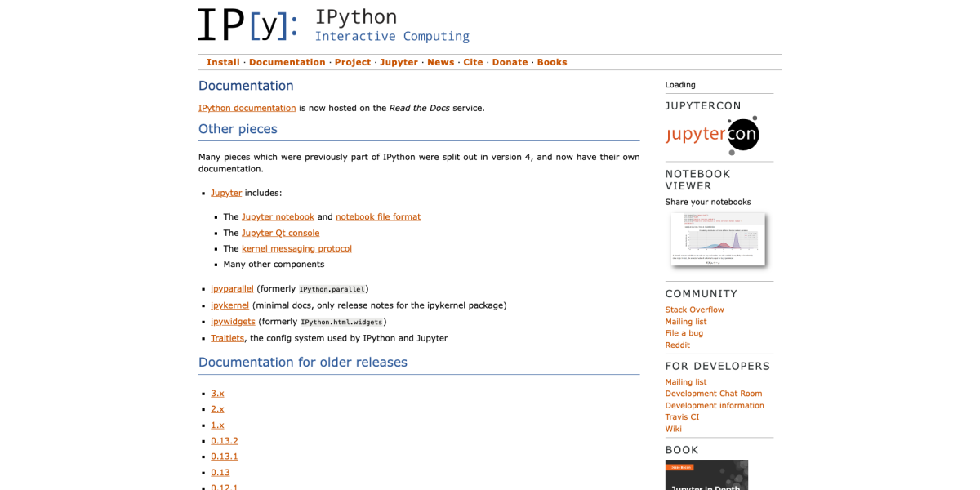Open Stack Overflow under Community
The width and height of the screenshot is (980, 490).
point(694,310)
